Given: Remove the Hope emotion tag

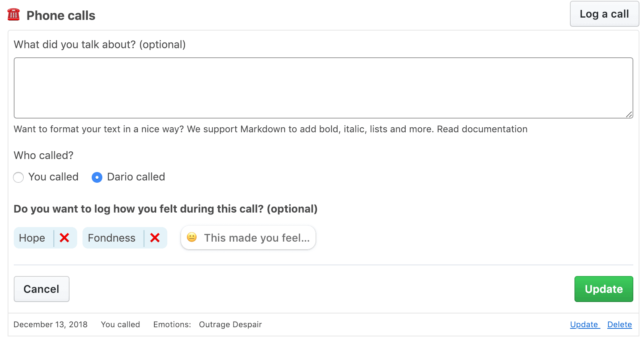Looking at the screenshot, I should pos(65,238).
